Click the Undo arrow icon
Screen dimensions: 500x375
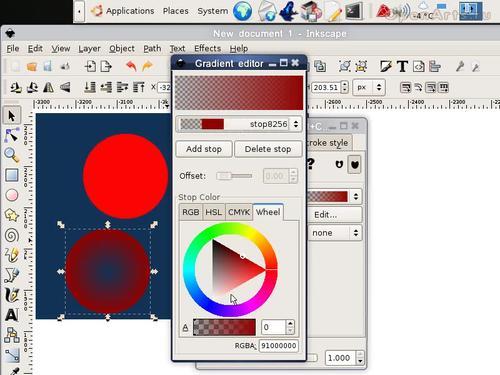click(131, 66)
